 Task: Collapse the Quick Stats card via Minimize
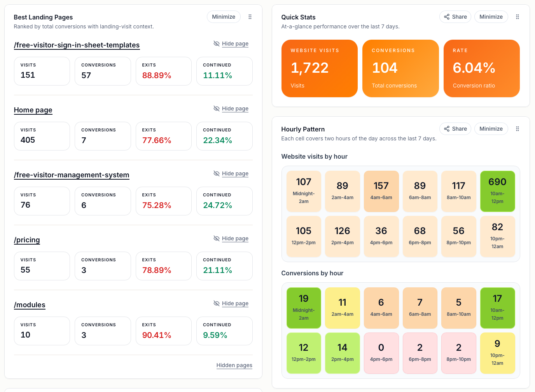[x=491, y=17]
